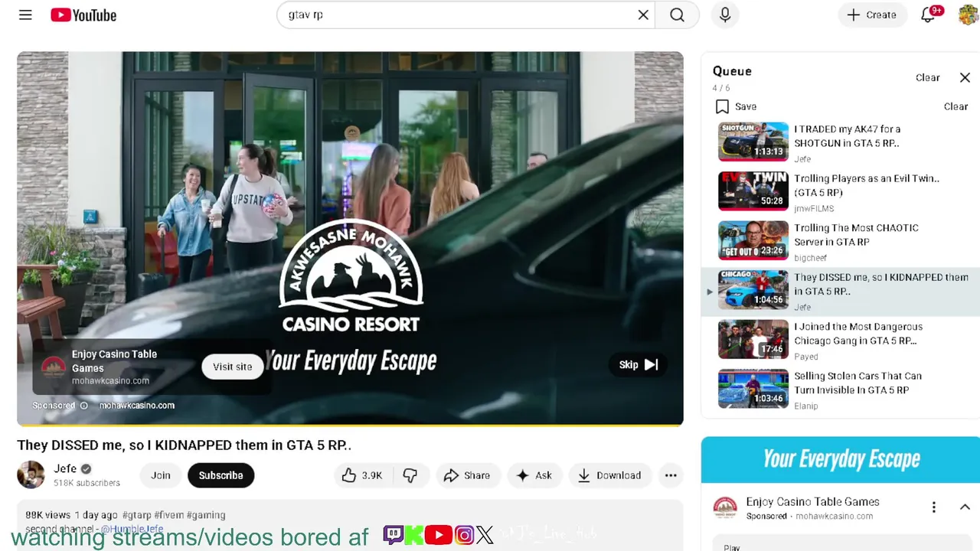
Task: Play I TRADED my AK47 for SHOTGUN thumbnail
Action: pyautogui.click(x=753, y=142)
